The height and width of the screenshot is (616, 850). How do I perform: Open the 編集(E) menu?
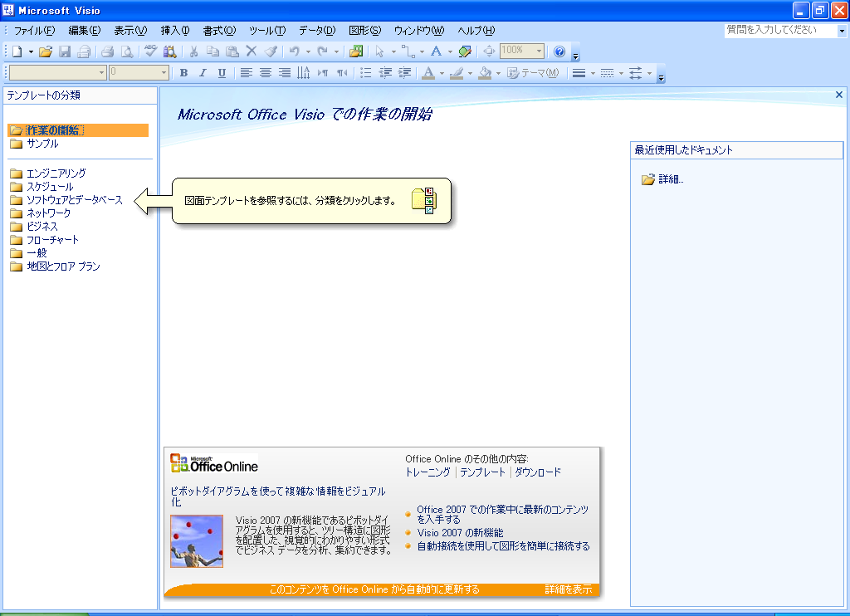pos(85,31)
